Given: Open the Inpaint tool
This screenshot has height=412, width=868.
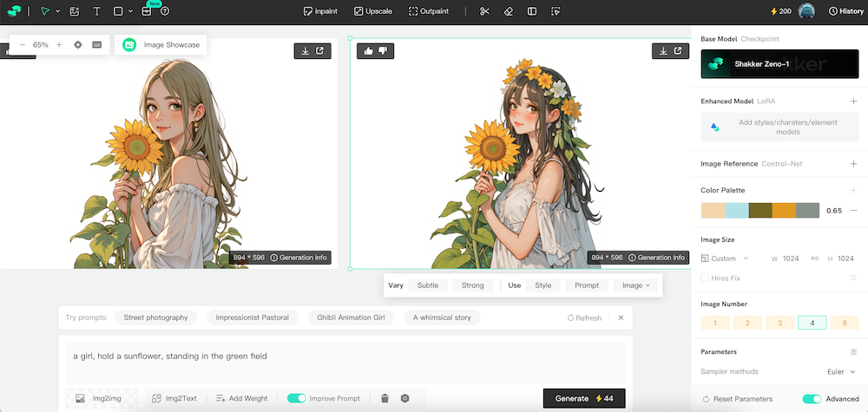Looking at the screenshot, I should pyautogui.click(x=320, y=11).
